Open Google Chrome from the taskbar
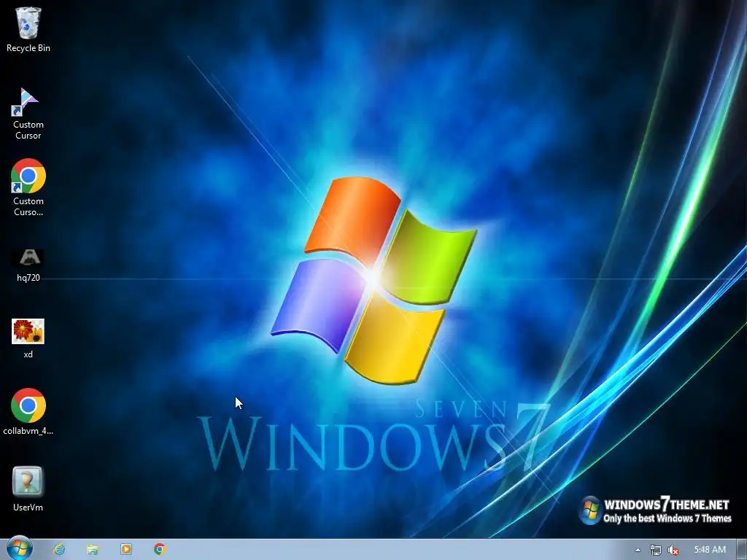Image resolution: width=747 pixels, height=560 pixels. coord(160,550)
